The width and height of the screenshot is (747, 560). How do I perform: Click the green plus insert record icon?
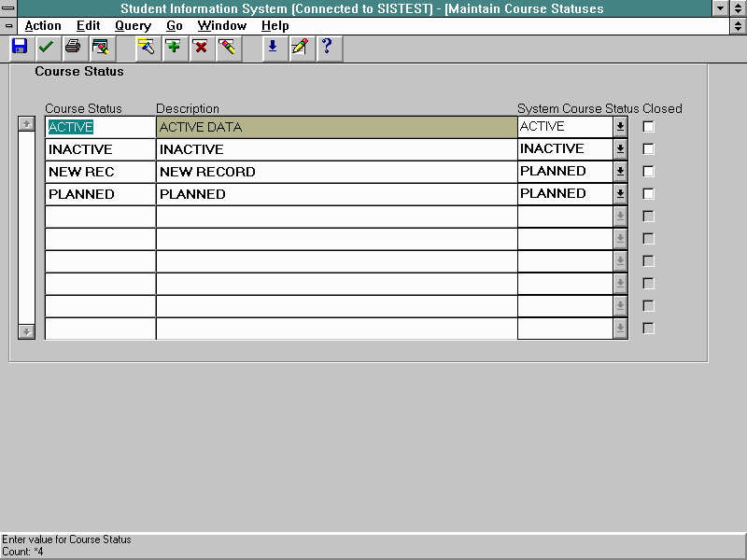pyautogui.click(x=173, y=48)
